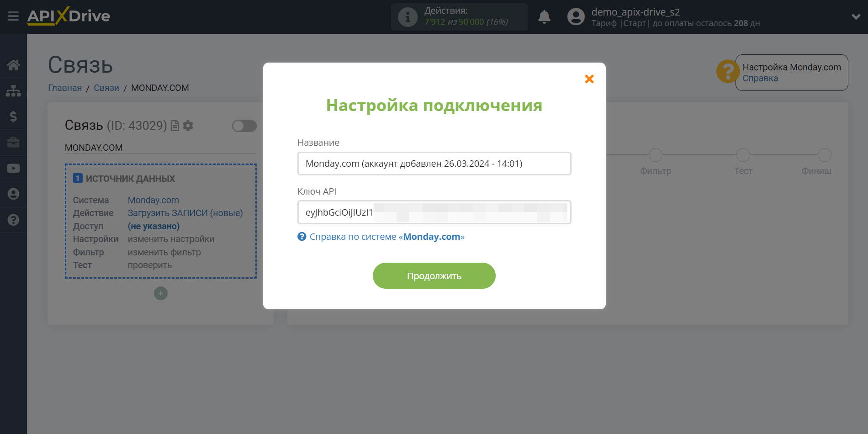The height and width of the screenshot is (434, 868).
Task: Open connection settings gear icon
Action: tap(188, 126)
